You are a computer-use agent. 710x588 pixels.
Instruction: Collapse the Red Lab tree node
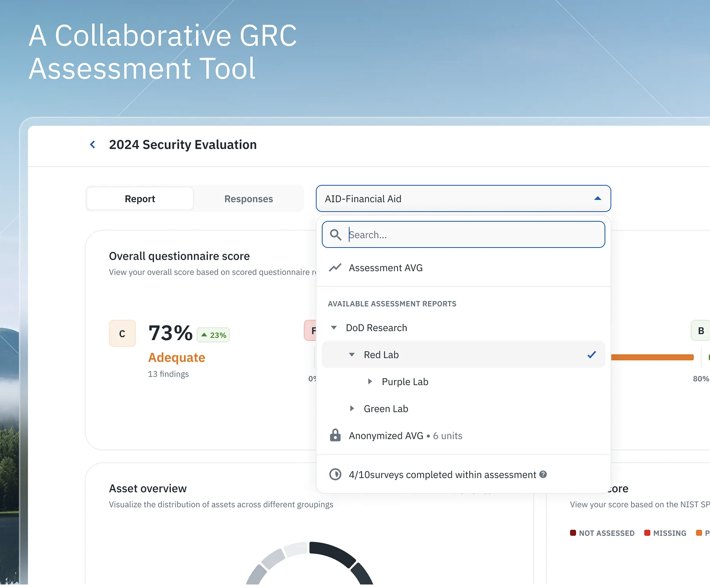pos(352,355)
